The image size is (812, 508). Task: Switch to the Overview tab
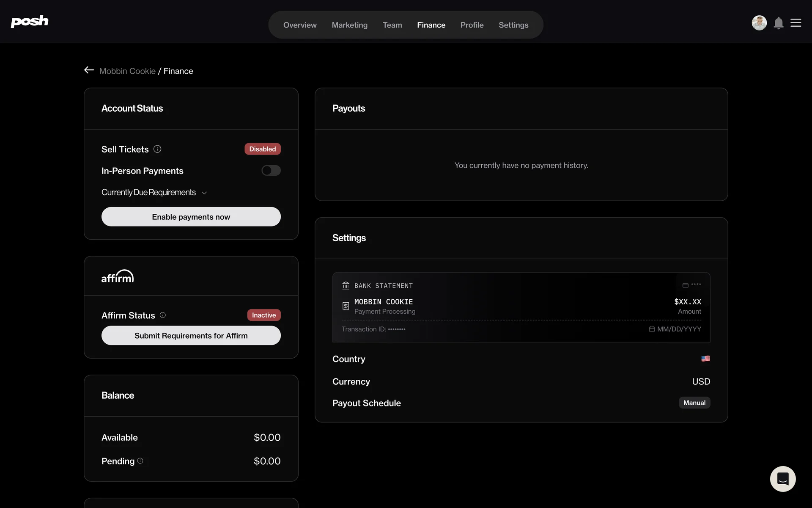click(x=300, y=25)
